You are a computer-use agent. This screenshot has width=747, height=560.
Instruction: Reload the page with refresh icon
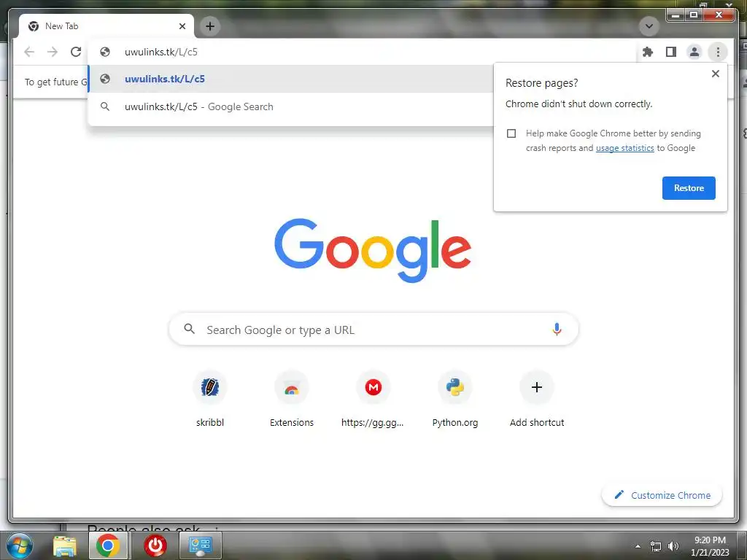[x=76, y=52]
